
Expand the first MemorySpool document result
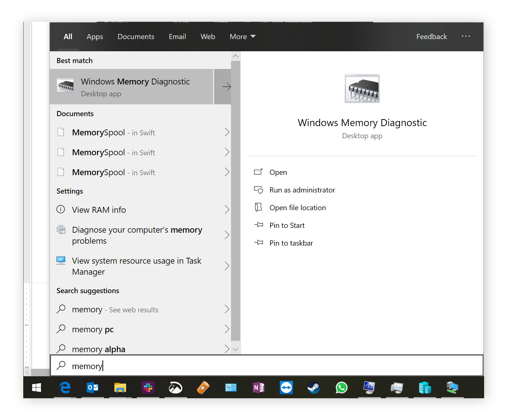[227, 132]
